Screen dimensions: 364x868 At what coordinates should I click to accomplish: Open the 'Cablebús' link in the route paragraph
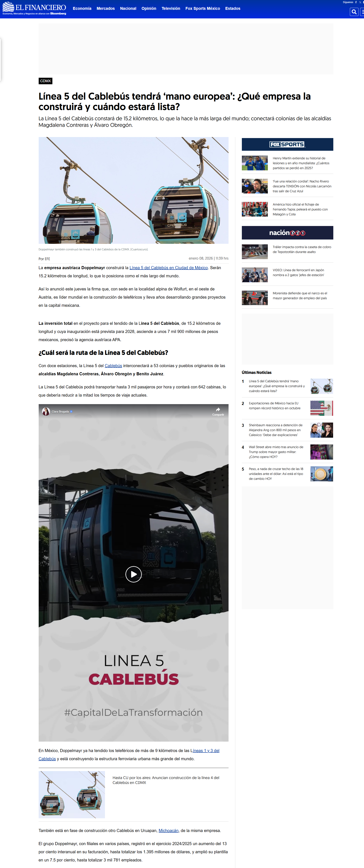(113, 366)
